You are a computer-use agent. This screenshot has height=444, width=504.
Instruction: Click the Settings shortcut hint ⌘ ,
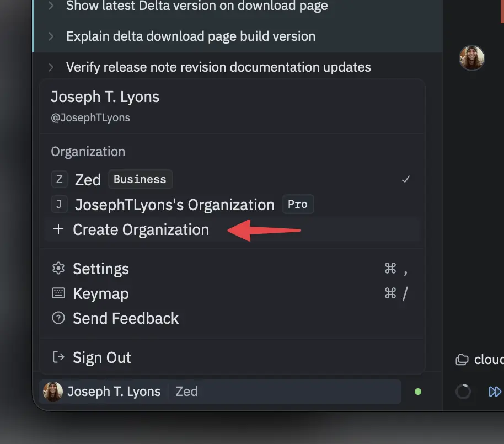coord(396,269)
